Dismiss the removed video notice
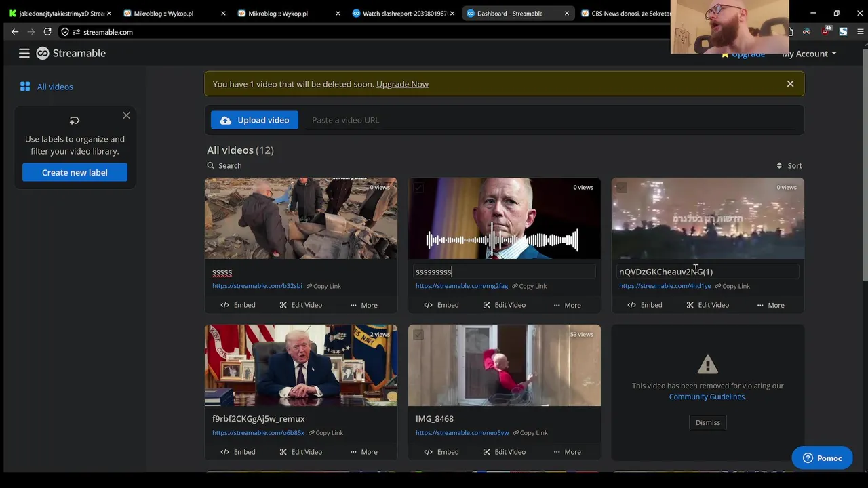The width and height of the screenshot is (868, 488). click(x=708, y=422)
